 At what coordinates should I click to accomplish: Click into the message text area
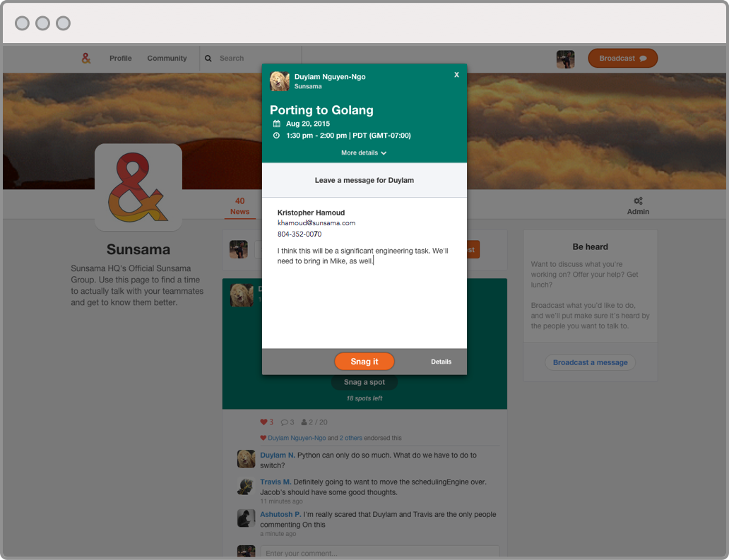coord(364,297)
